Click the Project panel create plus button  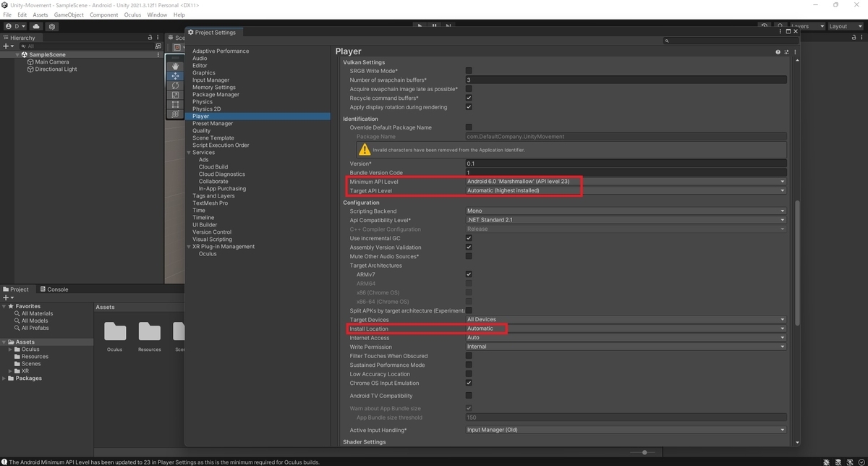(x=7, y=297)
